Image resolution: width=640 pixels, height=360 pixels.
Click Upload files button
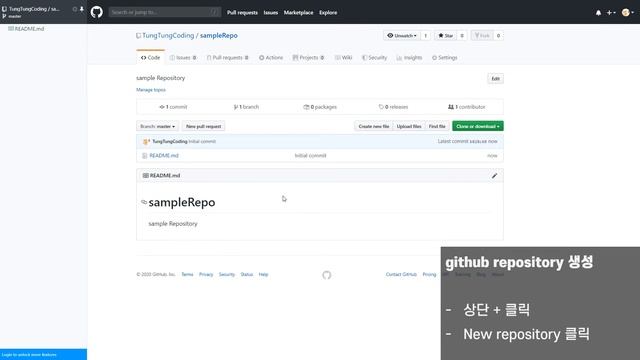[409, 127]
